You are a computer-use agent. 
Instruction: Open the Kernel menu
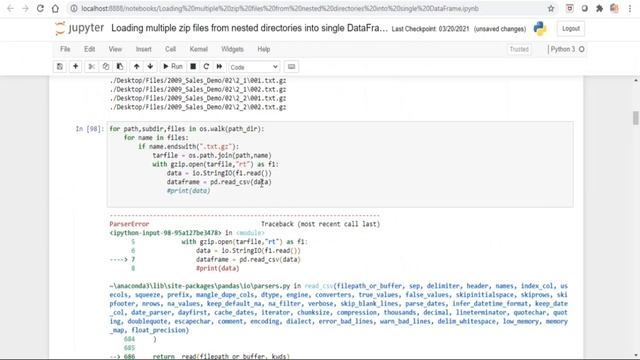[198, 49]
